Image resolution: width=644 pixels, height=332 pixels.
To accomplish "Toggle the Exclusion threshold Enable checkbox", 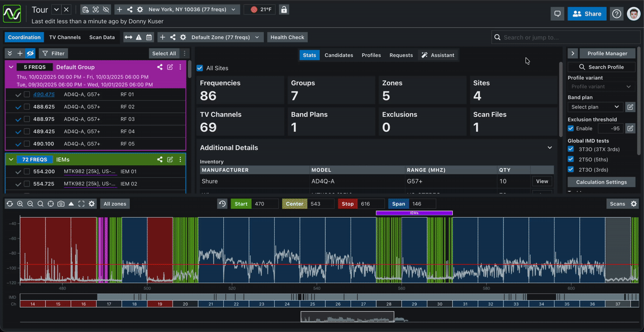I will pyautogui.click(x=571, y=129).
